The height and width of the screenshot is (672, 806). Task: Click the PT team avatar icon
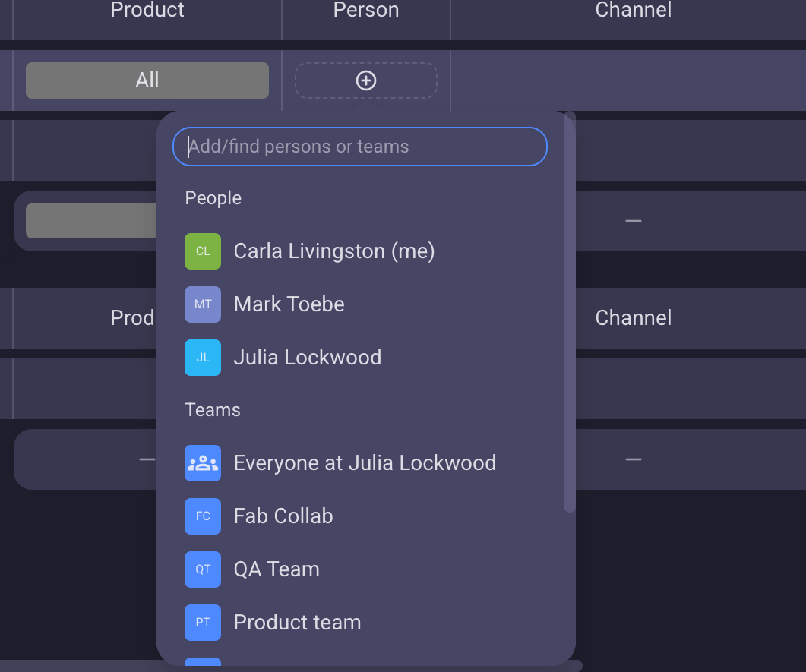coord(203,623)
